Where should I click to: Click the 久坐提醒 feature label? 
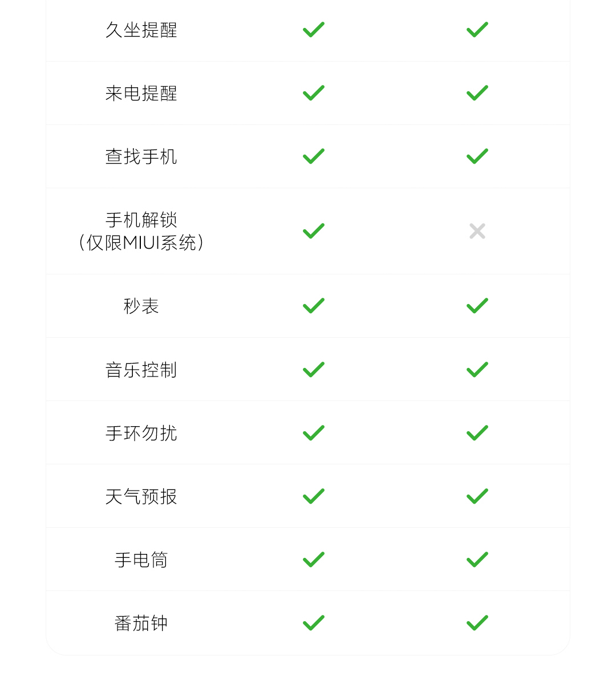pyautogui.click(x=141, y=30)
